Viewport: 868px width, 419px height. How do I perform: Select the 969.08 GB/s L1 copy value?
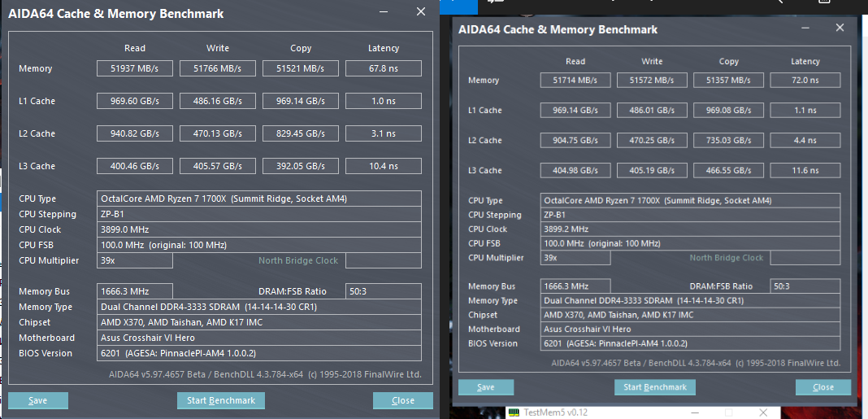click(728, 110)
